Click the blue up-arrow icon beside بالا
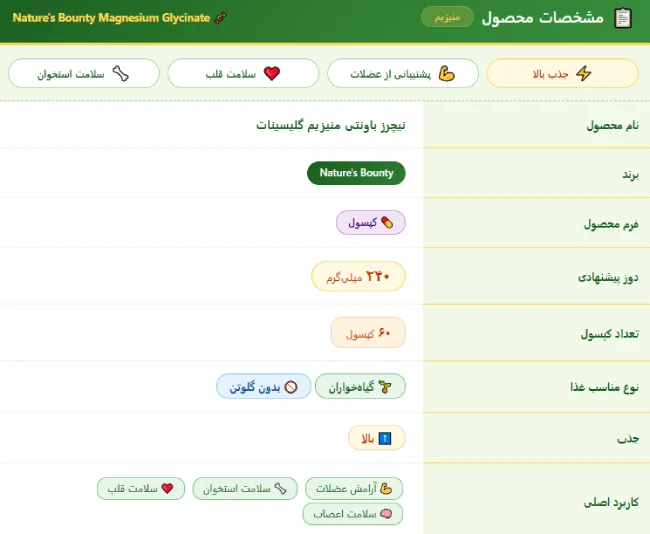Image resolution: width=650 pixels, height=534 pixels. (385, 438)
